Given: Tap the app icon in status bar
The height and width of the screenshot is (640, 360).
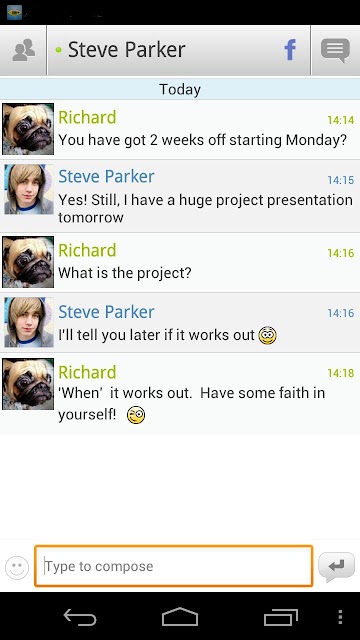Looking at the screenshot, I should 15,13.
